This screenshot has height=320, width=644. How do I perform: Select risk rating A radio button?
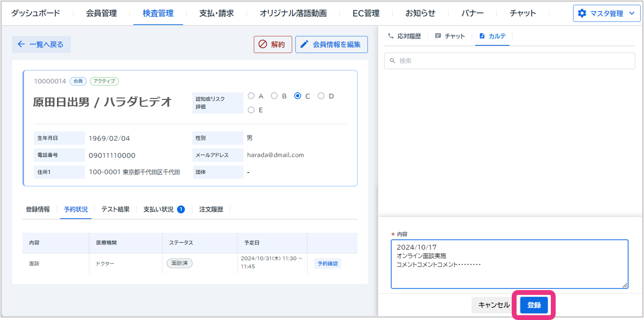point(251,96)
